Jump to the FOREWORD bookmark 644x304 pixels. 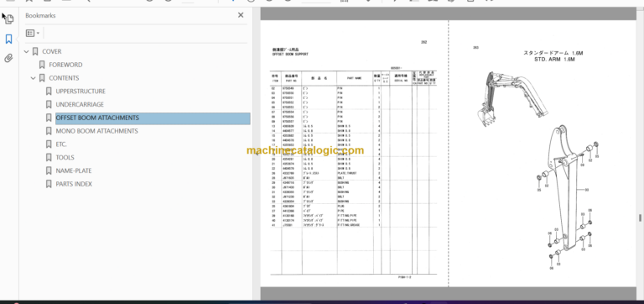point(65,65)
